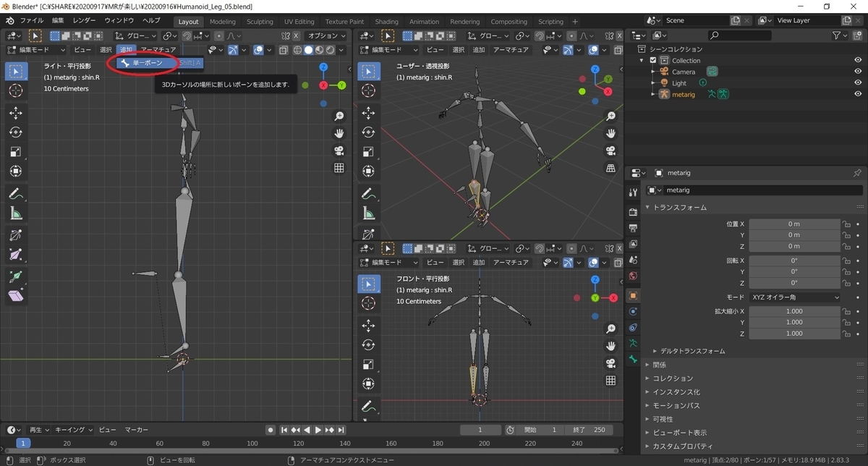Click the zoom magnifier in left viewport
The image size is (868, 466).
(339, 116)
